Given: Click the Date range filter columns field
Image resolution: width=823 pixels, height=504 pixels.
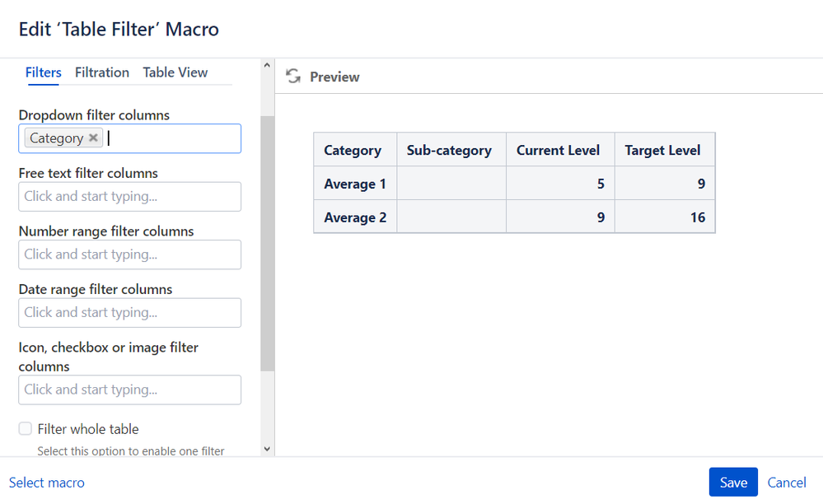Looking at the screenshot, I should [x=129, y=313].
